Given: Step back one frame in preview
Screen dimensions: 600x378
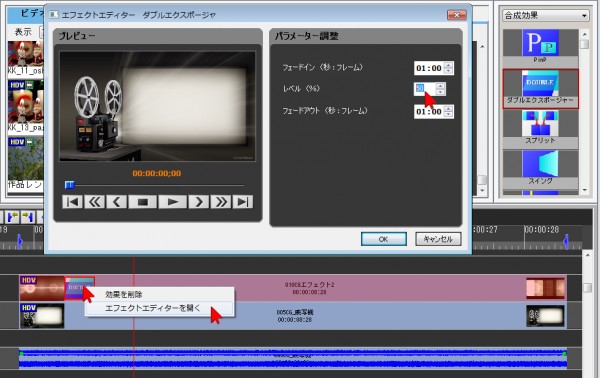Looking at the screenshot, I should [x=117, y=202].
